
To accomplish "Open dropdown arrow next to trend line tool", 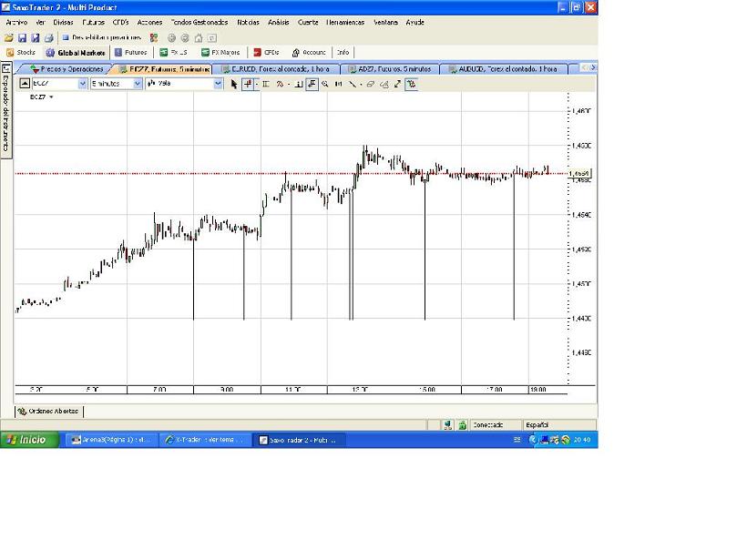I will (x=361, y=85).
